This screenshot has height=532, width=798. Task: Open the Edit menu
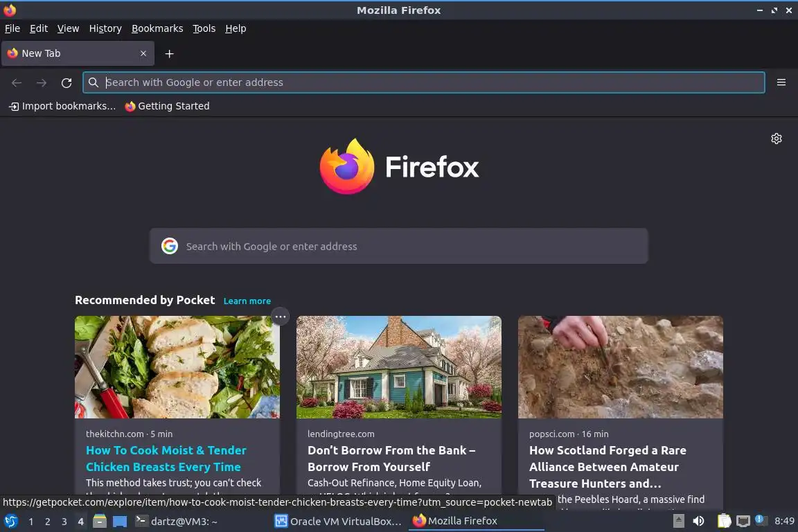(39, 28)
